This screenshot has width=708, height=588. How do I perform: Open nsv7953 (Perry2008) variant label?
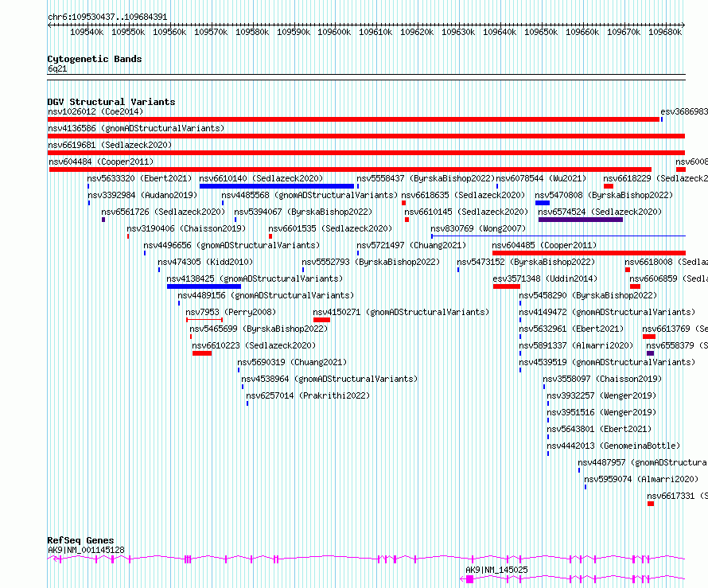pyautogui.click(x=231, y=312)
